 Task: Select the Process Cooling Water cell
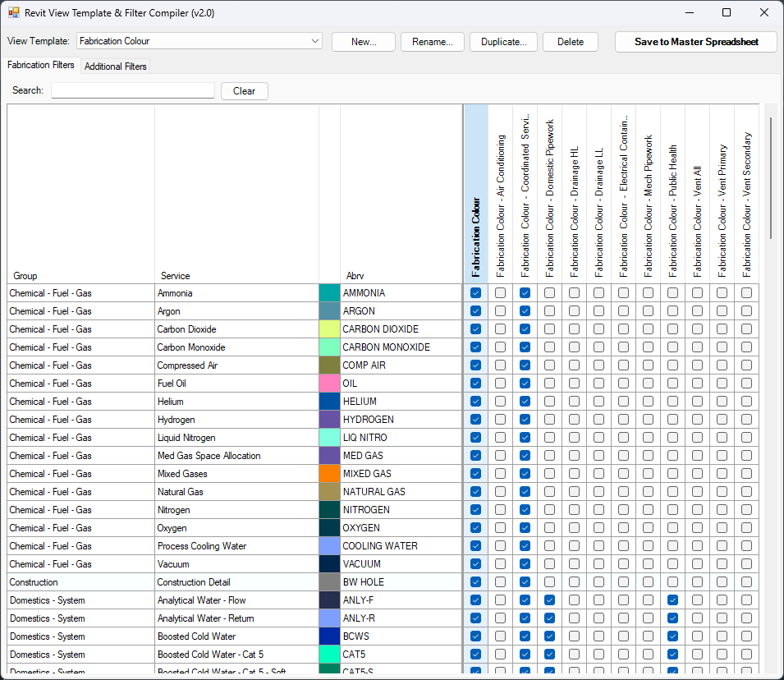point(237,546)
